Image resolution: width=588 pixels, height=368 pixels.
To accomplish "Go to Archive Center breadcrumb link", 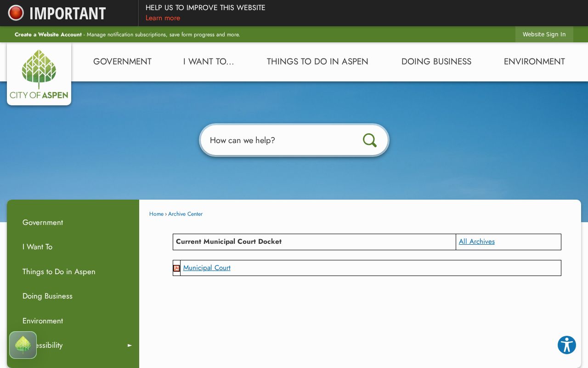I will pyautogui.click(x=185, y=214).
